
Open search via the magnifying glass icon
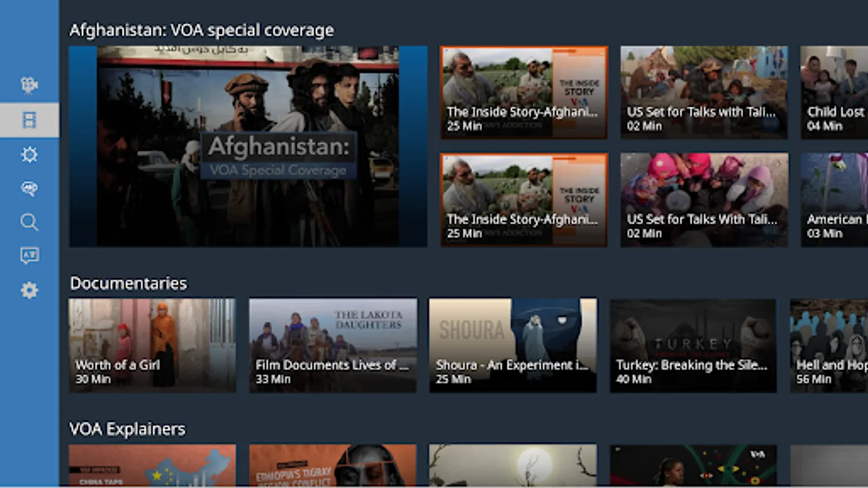point(29,222)
